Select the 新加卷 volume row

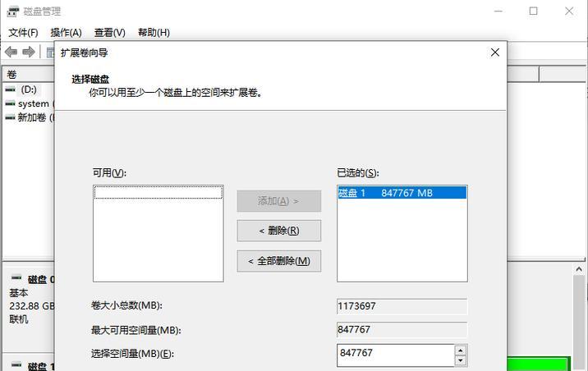point(30,117)
